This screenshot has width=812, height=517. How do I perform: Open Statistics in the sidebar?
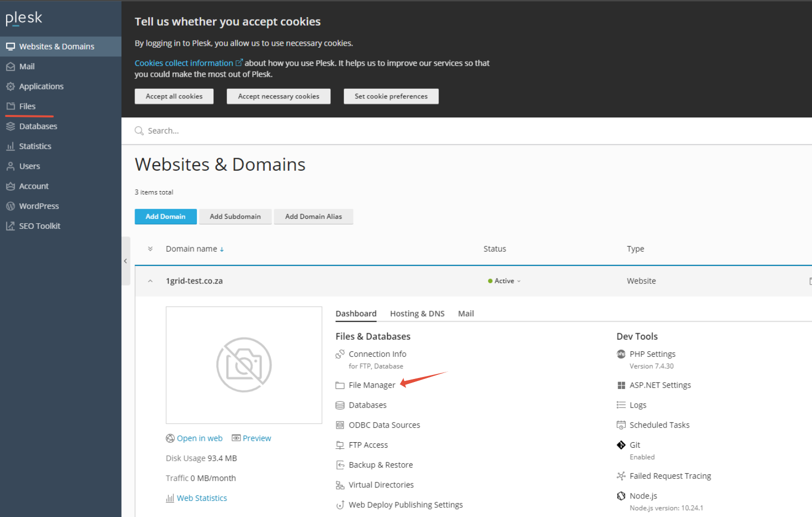coord(61,146)
